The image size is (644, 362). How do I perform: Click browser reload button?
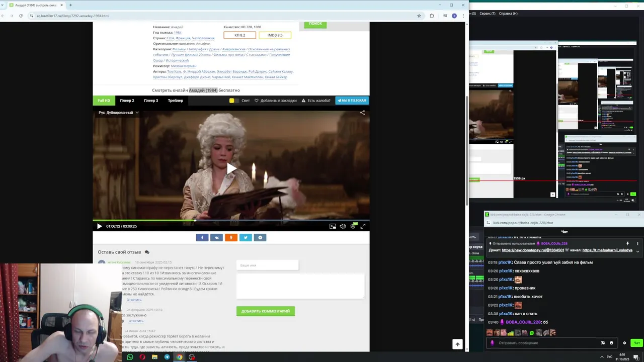click(x=21, y=16)
